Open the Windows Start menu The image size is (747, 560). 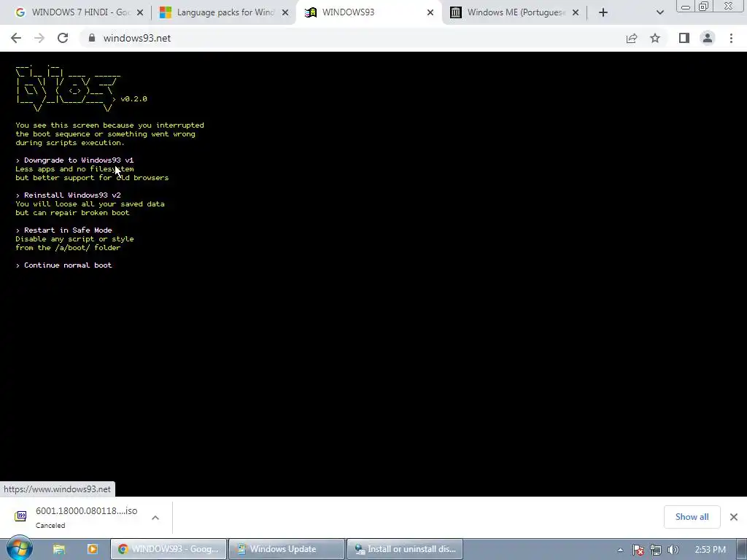pyautogui.click(x=20, y=548)
